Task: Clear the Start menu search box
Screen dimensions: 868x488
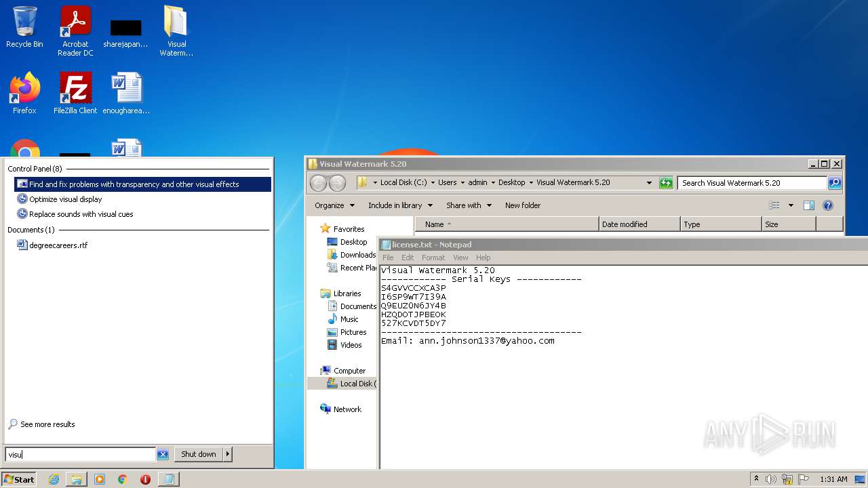Action: [x=163, y=455]
